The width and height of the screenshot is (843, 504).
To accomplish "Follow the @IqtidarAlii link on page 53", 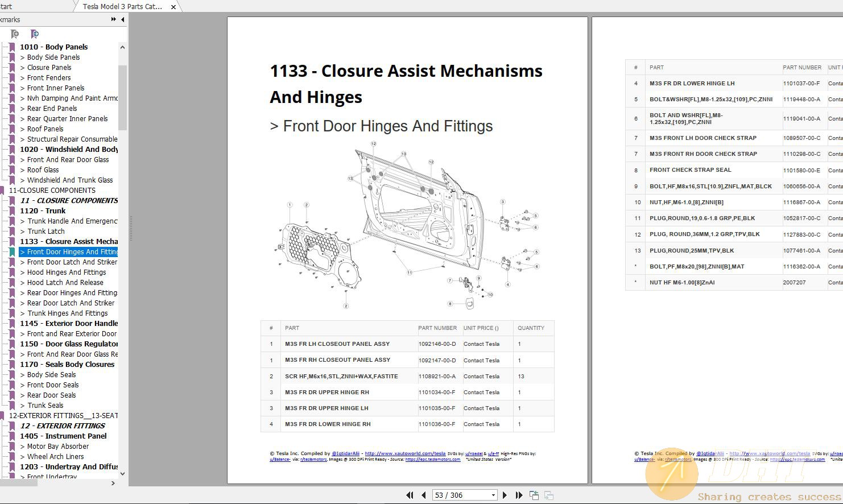I will pyautogui.click(x=345, y=454).
